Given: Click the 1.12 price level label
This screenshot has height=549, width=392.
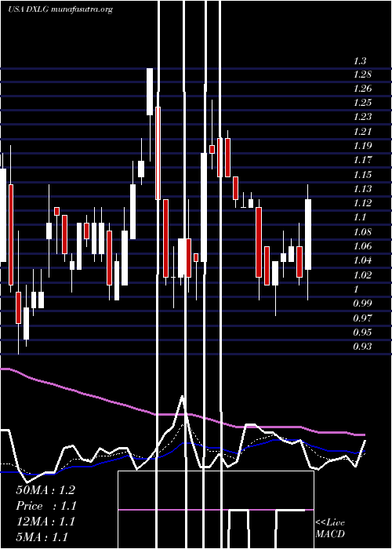Looking at the screenshot, I should [362, 203].
